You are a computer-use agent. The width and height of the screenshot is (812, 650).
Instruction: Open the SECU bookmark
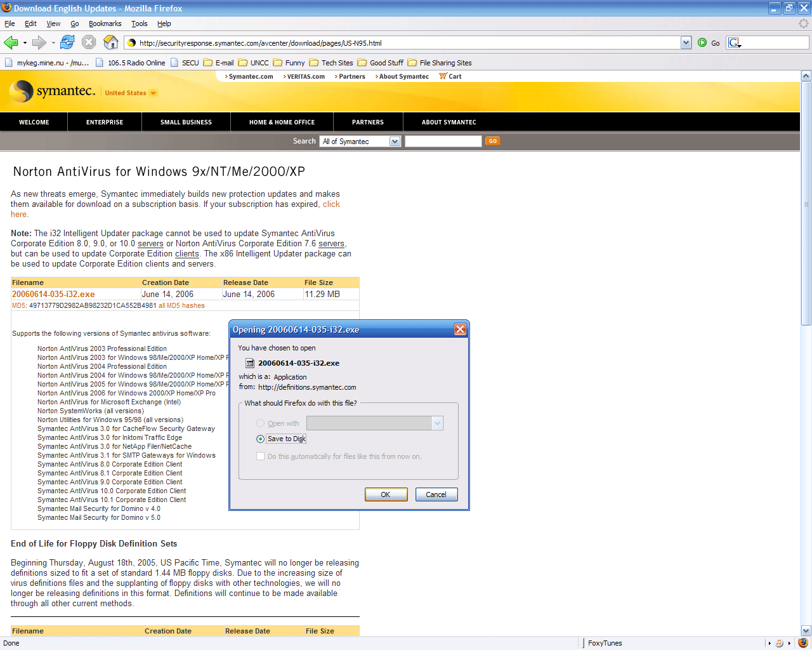(x=185, y=63)
